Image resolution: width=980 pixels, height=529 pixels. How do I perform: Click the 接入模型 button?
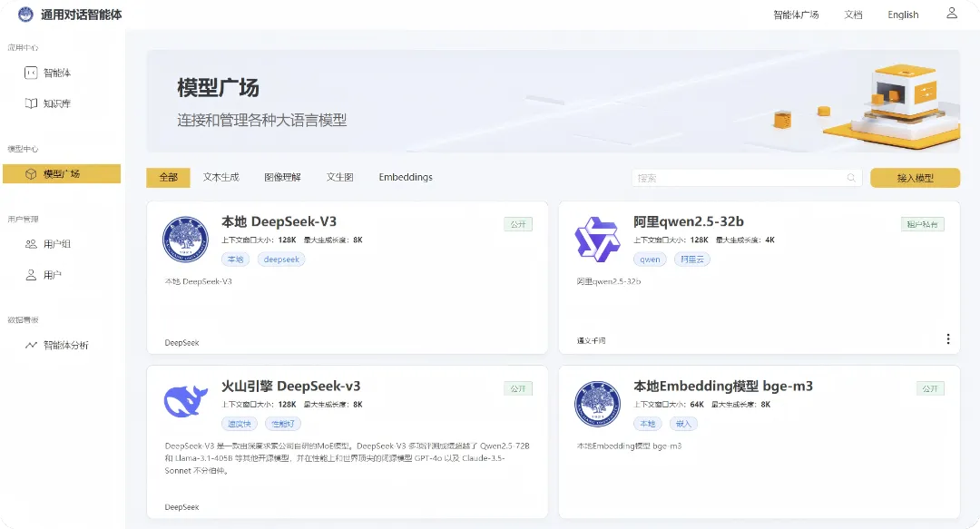[x=915, y=178]
